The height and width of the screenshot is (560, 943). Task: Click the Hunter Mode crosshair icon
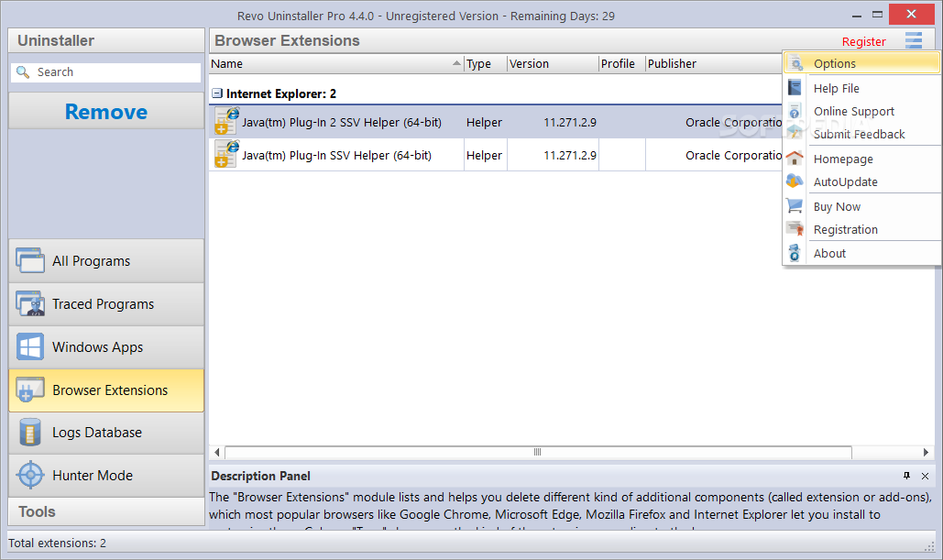(x=30, y=475)
